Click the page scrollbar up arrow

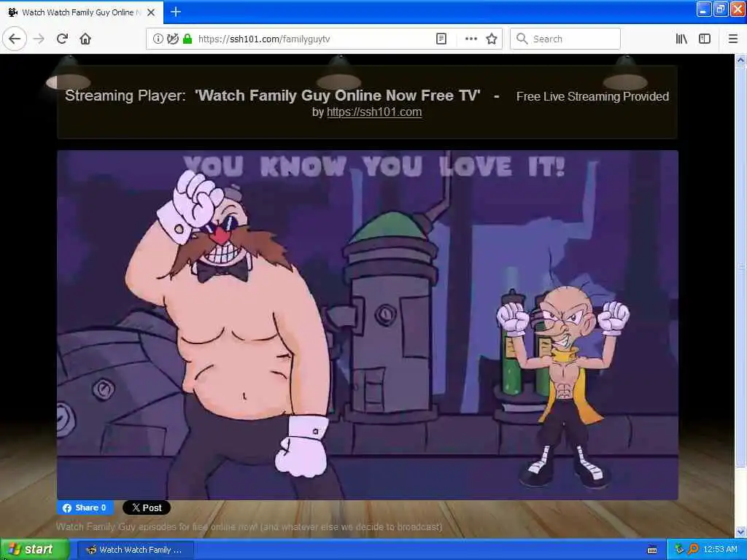point(741,61)
